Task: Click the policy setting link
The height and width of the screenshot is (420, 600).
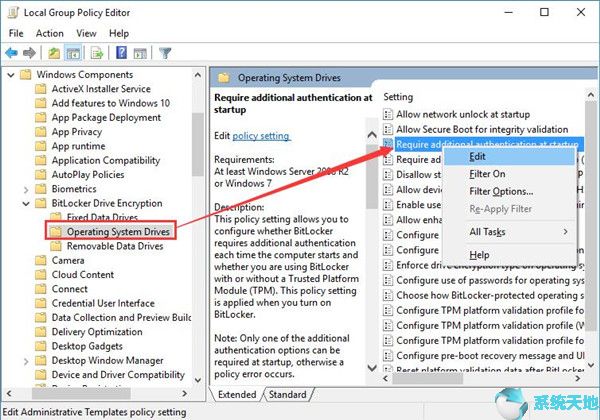Action: click(x=261, y=136)
